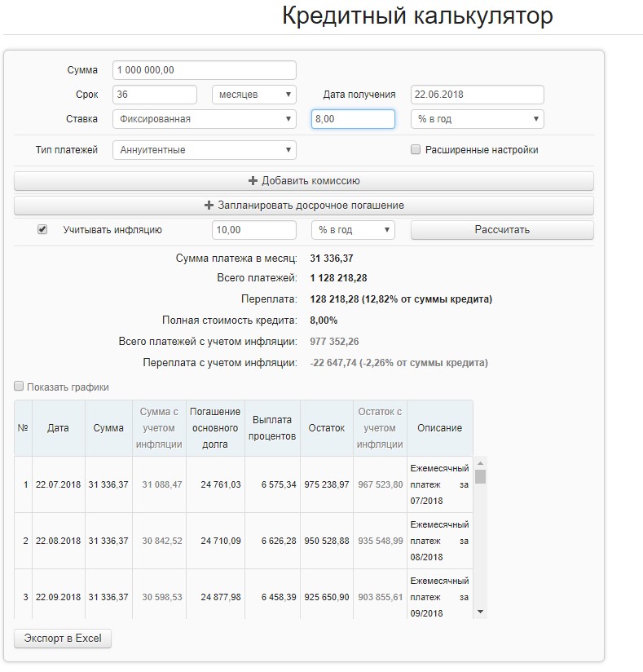Click the table scrollbar up arrow
The image size is (643, 672).
480,463
